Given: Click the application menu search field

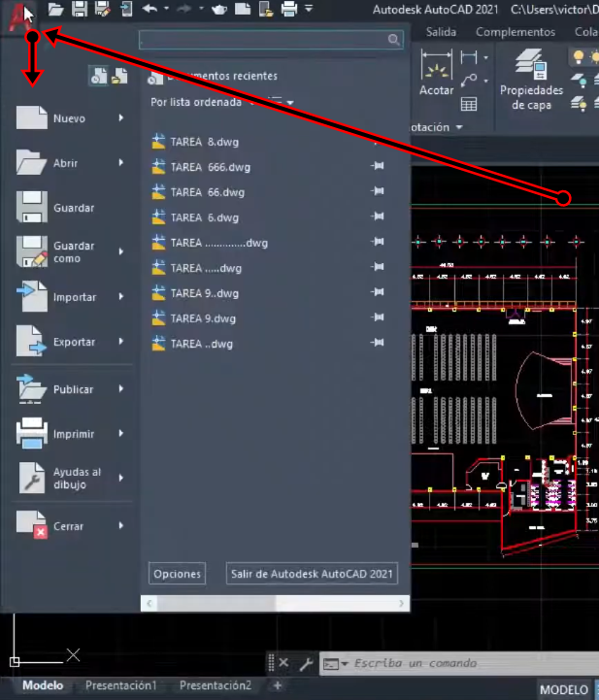Looking at the screenshot, I should coord(272,40).
